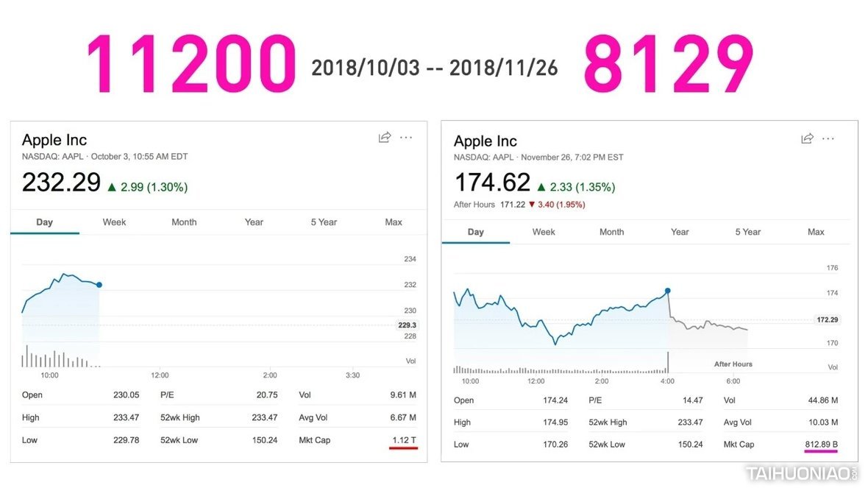
Task: View Max range on left chart
Action: pos(394,222)
